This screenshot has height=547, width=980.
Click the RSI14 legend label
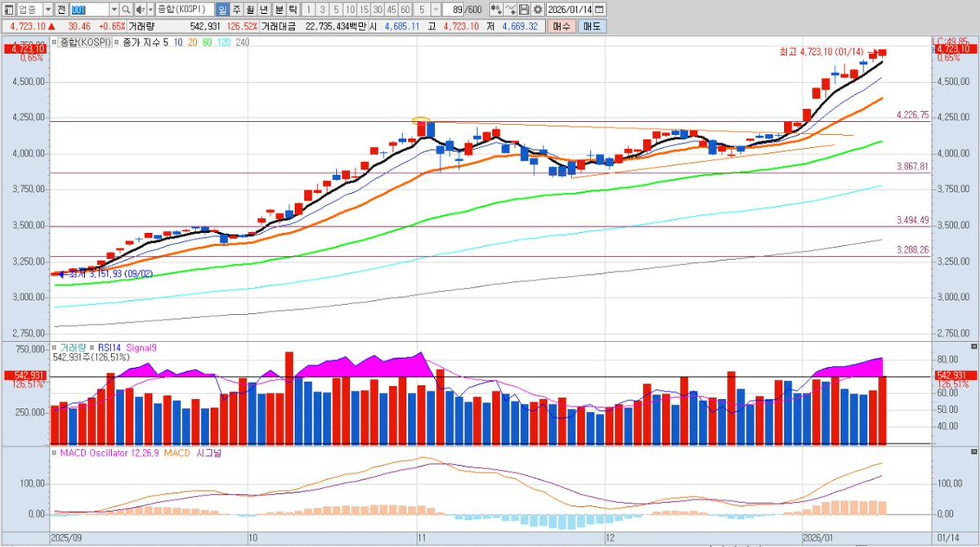point(110,347)
